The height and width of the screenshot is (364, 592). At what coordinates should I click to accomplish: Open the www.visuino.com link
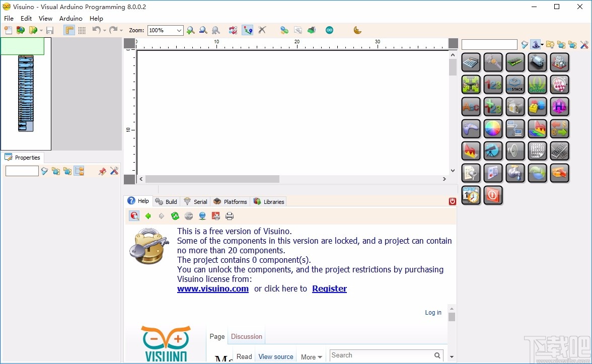click(212, 288)
